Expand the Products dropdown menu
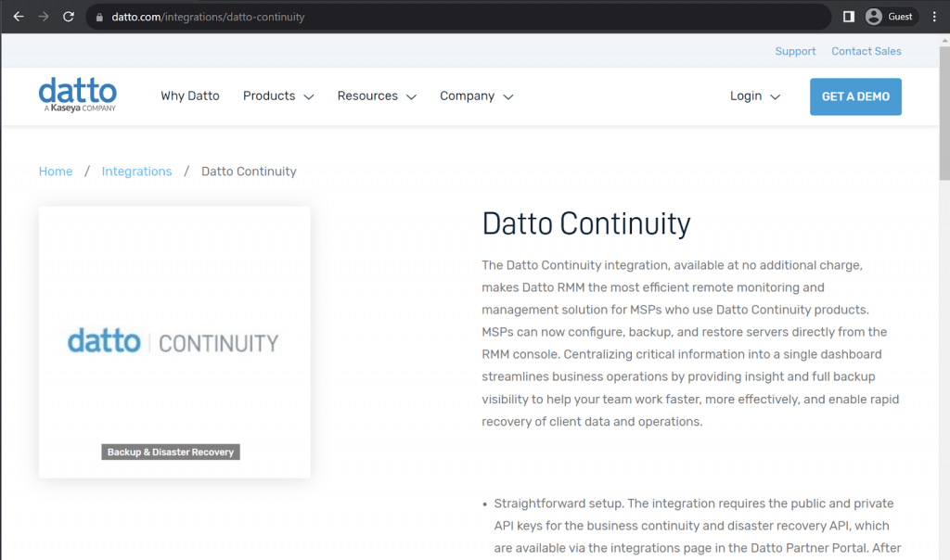 [x=278, y=96]
